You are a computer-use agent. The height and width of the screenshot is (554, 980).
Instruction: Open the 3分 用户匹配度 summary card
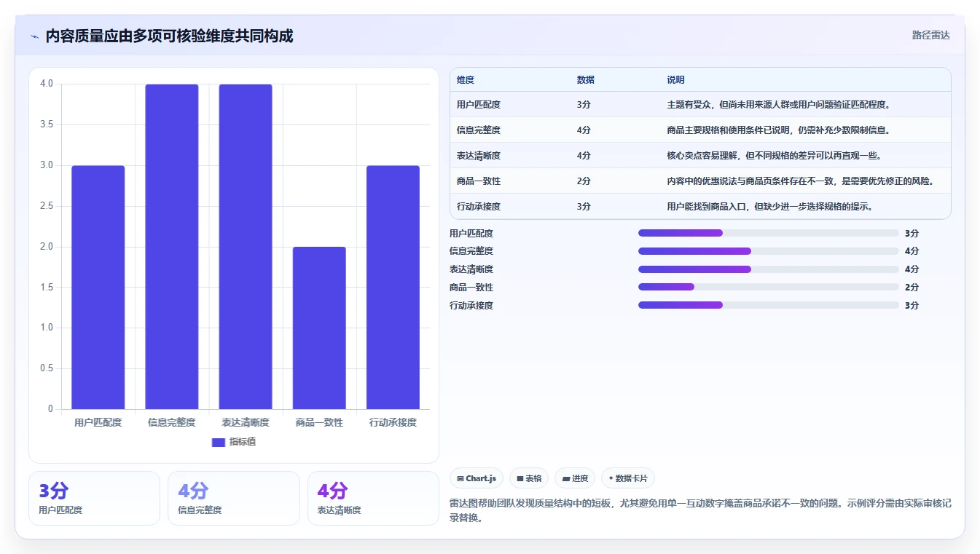94,498
